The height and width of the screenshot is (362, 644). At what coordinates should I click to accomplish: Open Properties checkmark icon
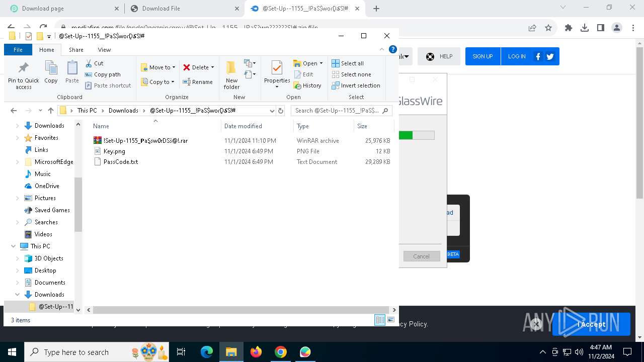click(277, 68)
